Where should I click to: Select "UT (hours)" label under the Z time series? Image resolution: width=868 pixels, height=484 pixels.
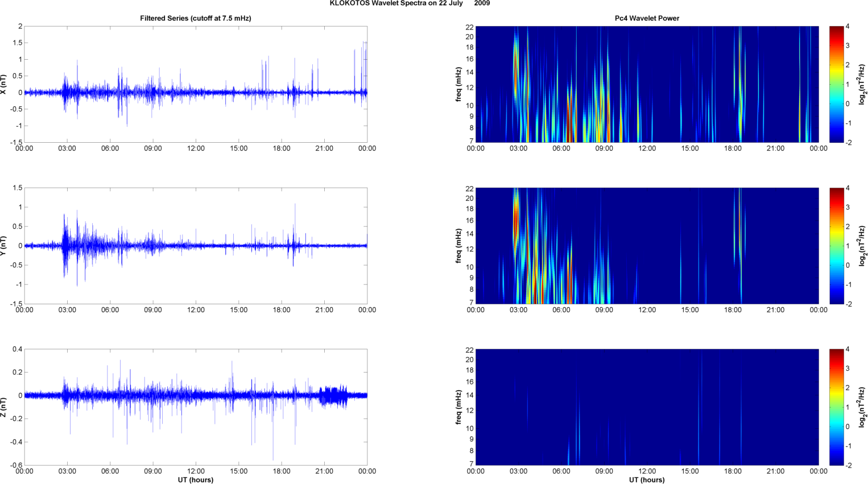click(196, 480)
